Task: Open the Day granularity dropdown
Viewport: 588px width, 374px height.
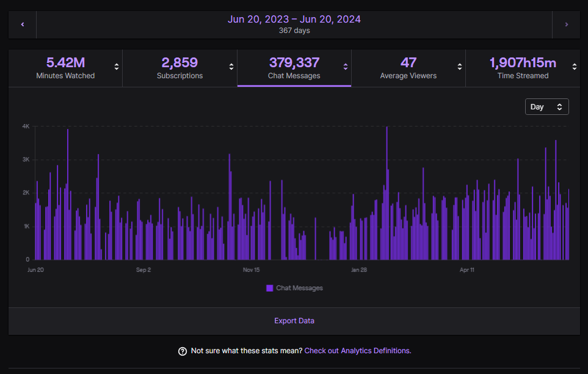Action: click(546, 106)
